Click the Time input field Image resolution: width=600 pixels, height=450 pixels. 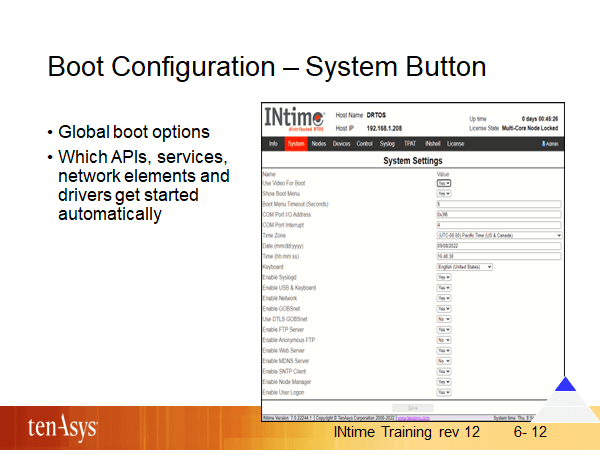pyautogui.click(x=499, y=256)
